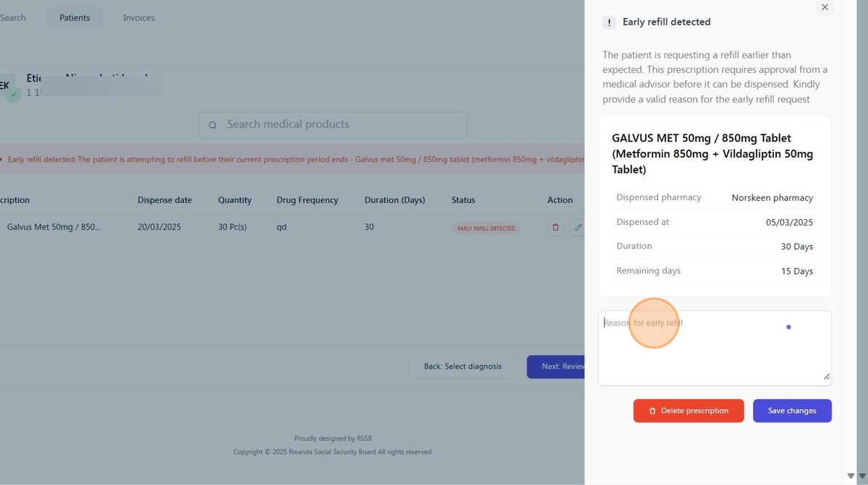Screen dimensions: 868x485
Task: Close the early refill side panel
Action: (825, 7)
